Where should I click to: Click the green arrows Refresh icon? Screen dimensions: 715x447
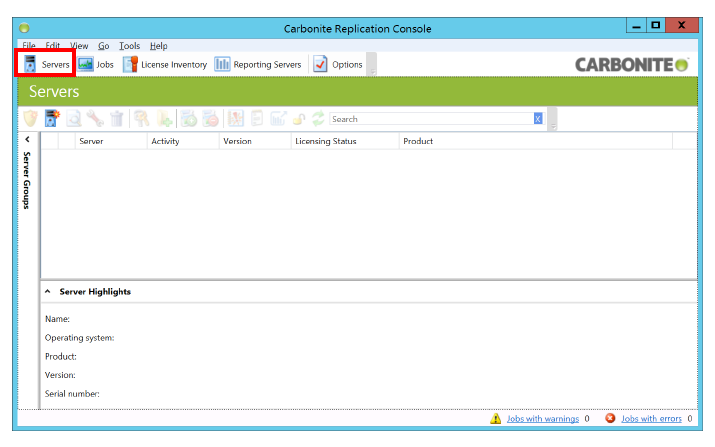coord(318,119)
